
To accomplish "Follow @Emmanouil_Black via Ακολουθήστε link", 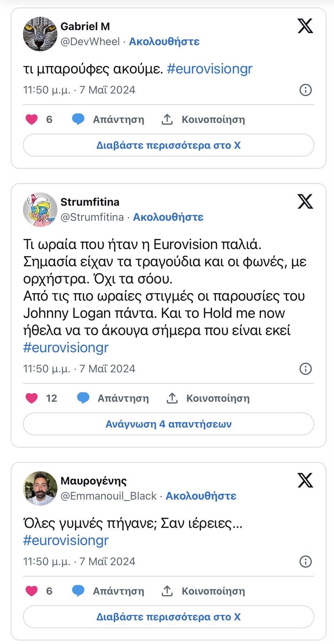I will pyautogui.click(x=201, y=496).
